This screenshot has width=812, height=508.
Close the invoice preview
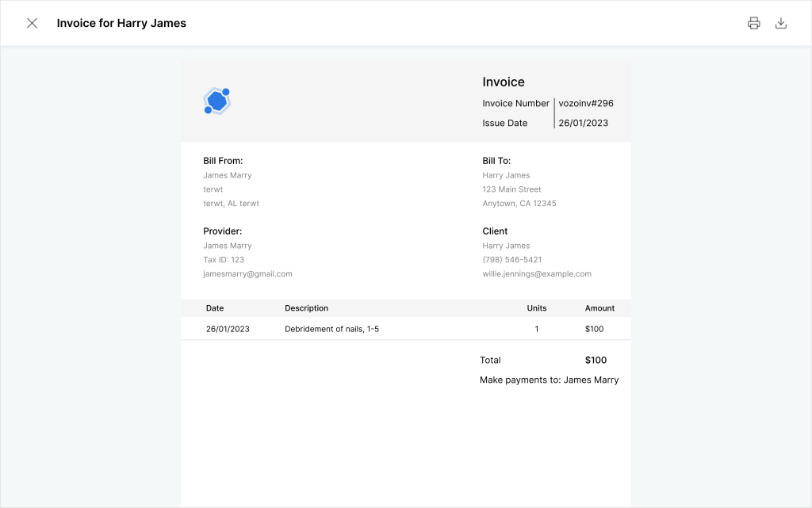[33, 23]
